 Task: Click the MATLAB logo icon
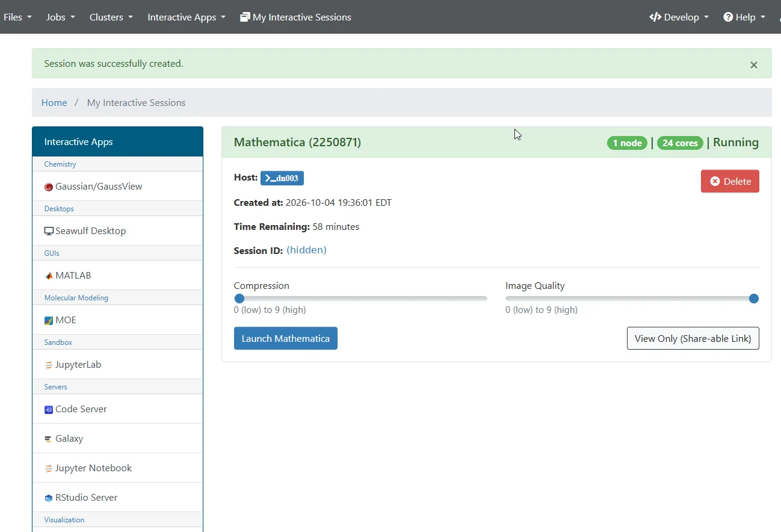click(x=49, y=276)
